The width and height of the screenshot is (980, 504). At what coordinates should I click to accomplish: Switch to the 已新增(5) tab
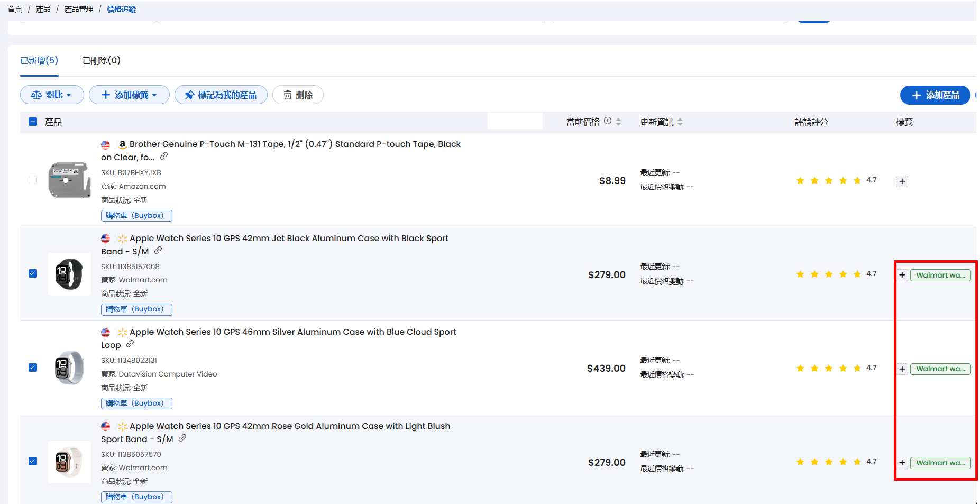coord(39,60)
